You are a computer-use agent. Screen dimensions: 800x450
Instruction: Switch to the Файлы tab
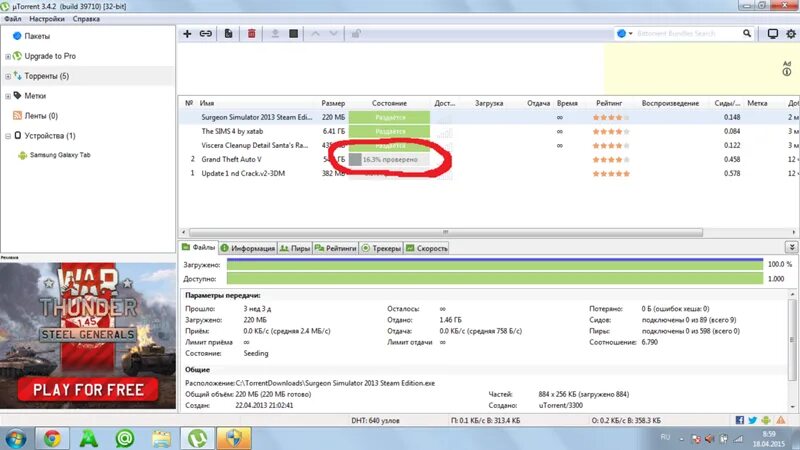tap(199, 247)
